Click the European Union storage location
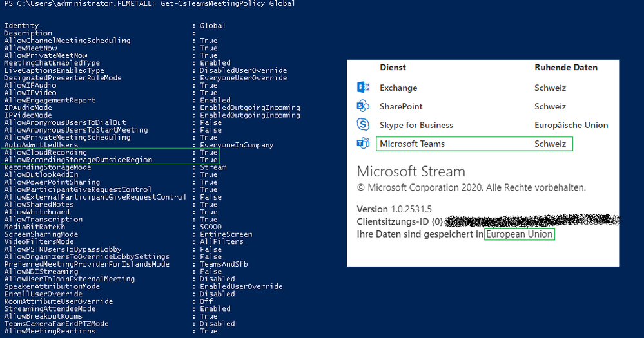644x338 pixels. click(x=520, y=234)
